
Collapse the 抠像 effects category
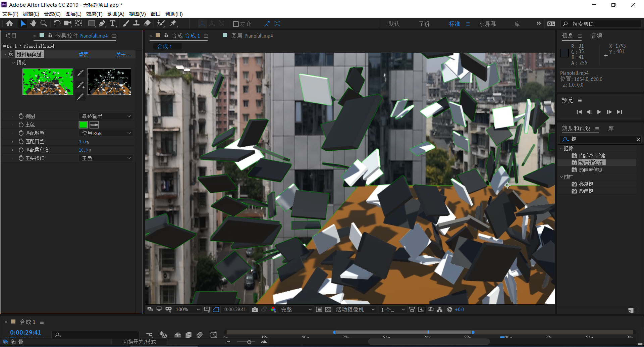(x=561, y=148)
